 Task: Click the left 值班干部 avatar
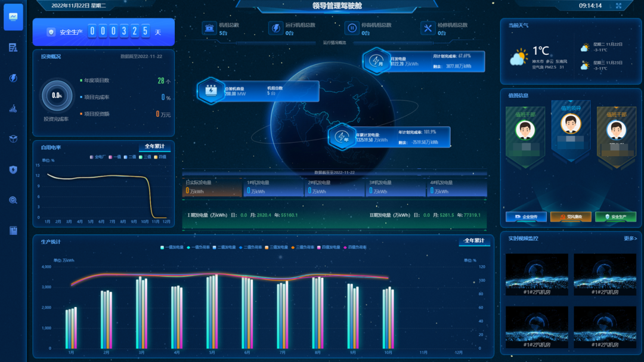[525, 130]
